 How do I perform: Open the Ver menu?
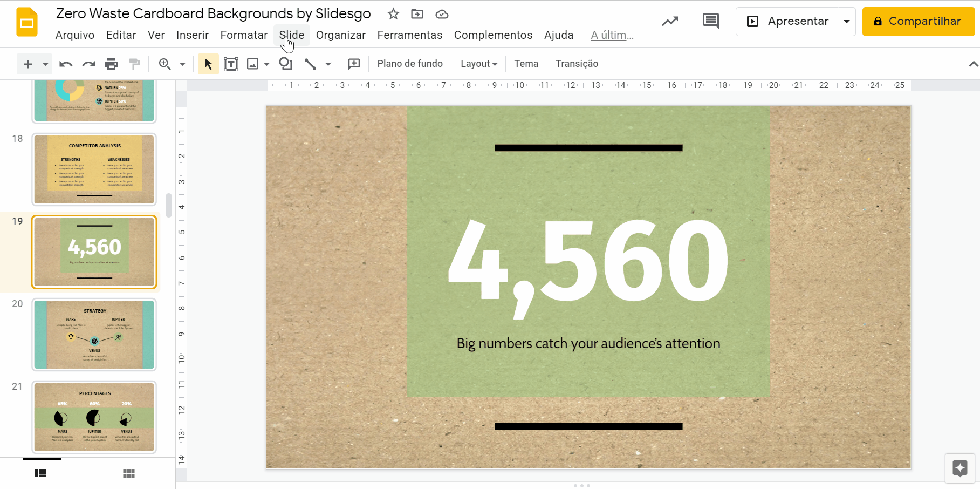pyautogui.click(x=156, y=35)
